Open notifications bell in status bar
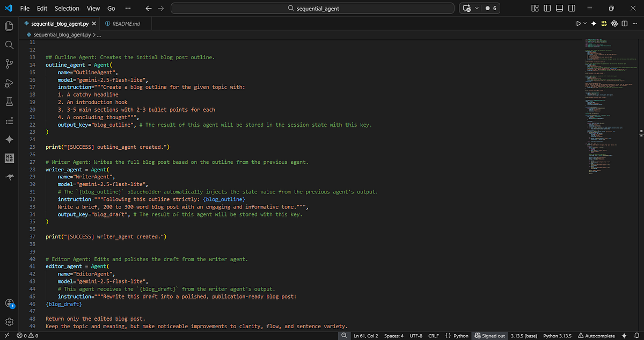The image size is (644, 340). 636,336
